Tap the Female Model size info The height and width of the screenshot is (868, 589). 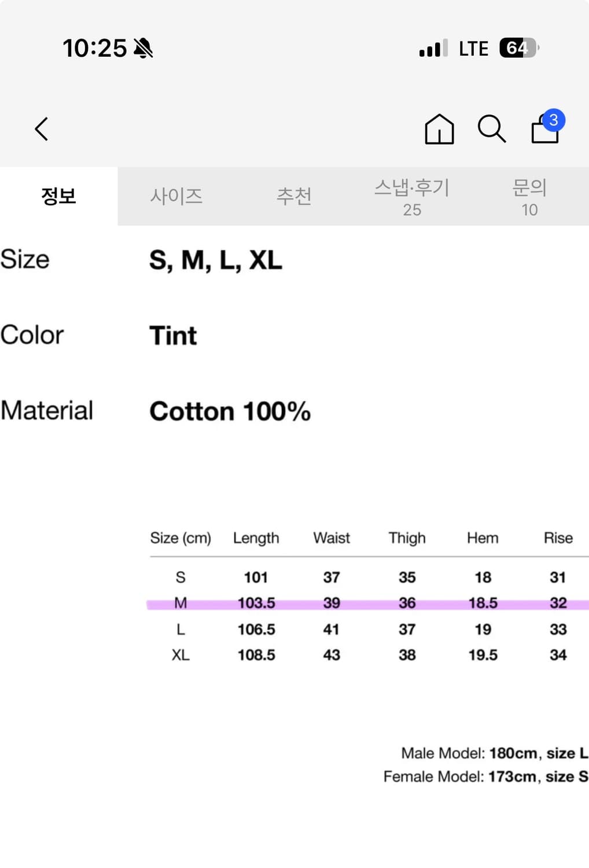(486, 776)
